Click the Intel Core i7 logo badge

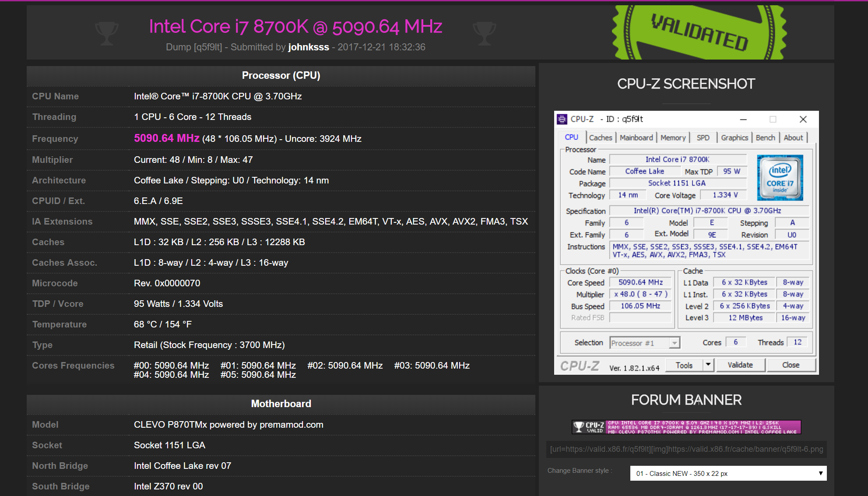780,178
